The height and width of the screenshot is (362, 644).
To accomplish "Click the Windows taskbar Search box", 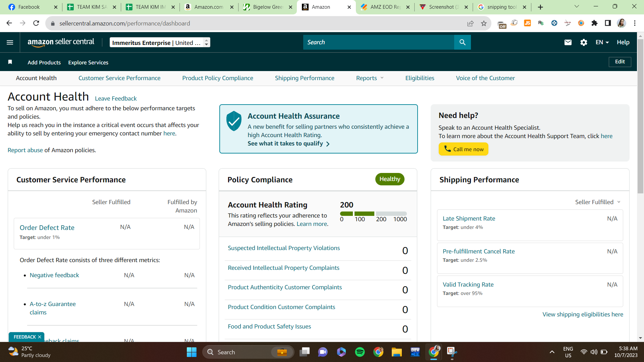I will coord(248,352).
